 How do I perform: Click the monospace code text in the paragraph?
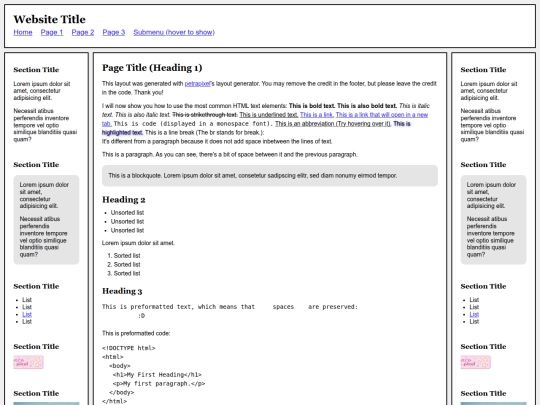pos(193,124)
